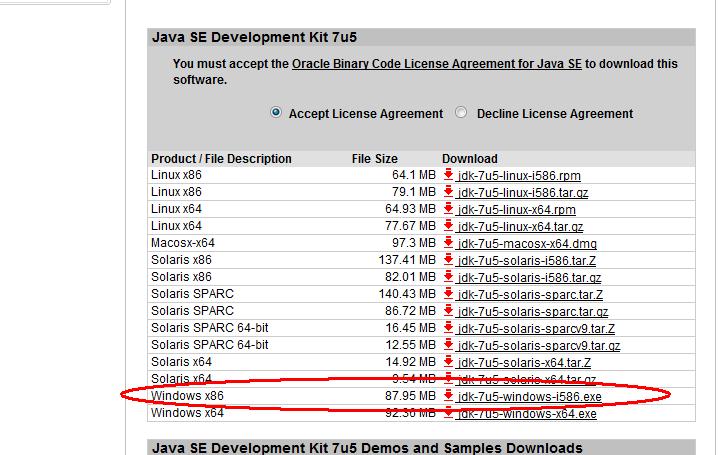
Task: Click red download arrow for linux-x64.tar.gz
Action: coord(449,225)
